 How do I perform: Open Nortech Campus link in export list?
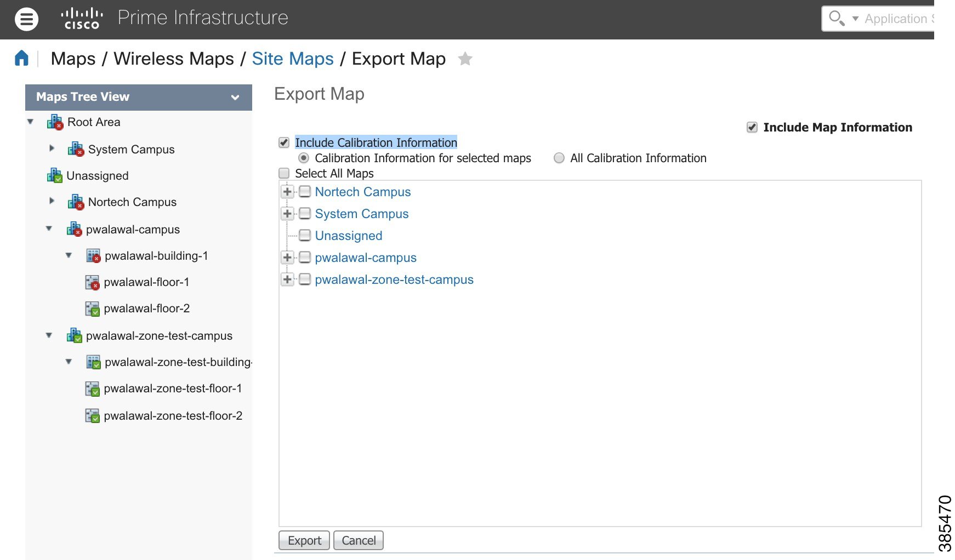(363, 192)
